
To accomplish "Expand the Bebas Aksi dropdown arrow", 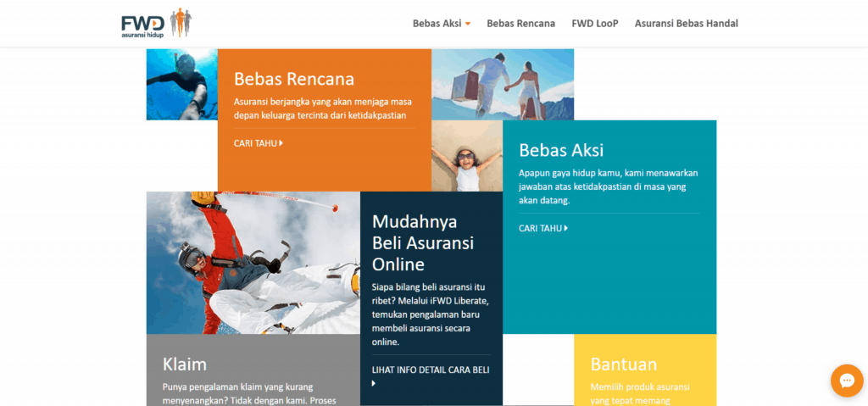I will [x=467, y=24].
